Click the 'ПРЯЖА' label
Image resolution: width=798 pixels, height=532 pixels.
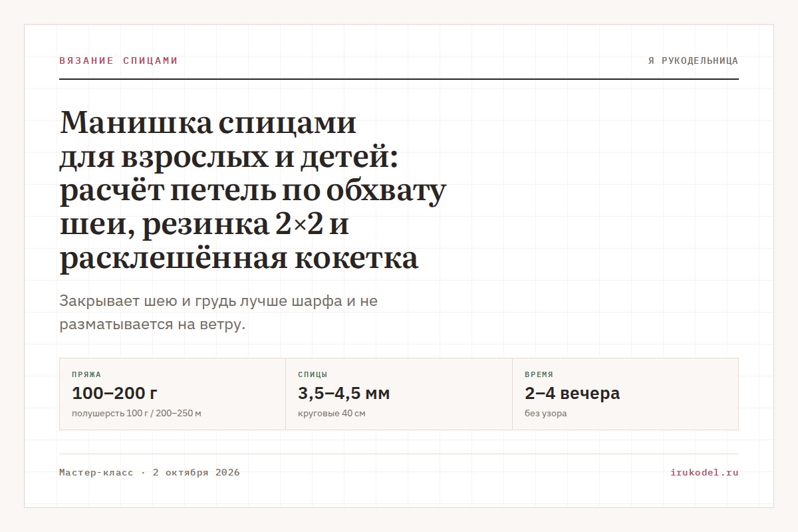pyautogui.click(x=86, y=374)
